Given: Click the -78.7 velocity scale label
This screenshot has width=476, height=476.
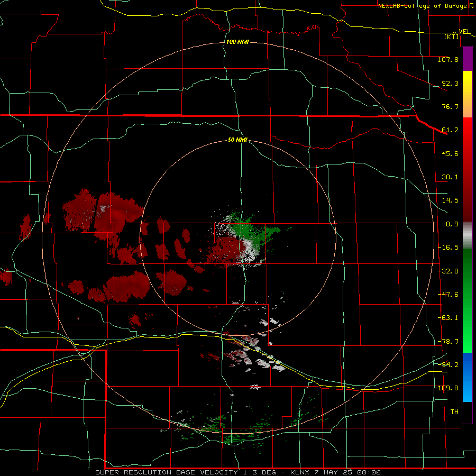Looking at the screenshot, I should [x=448, y=342].
